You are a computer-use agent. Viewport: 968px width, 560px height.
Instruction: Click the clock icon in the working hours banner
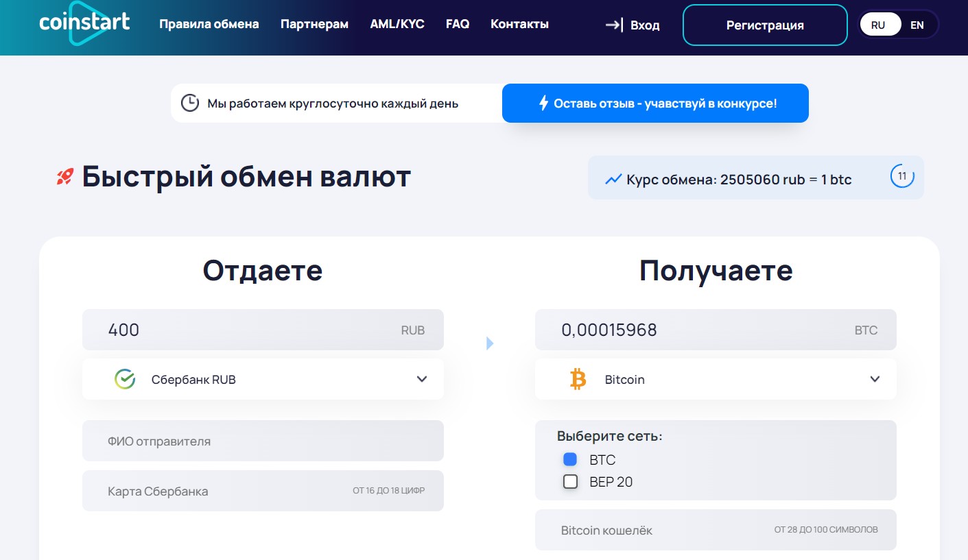pyautogui.click(x=190, y=104)
